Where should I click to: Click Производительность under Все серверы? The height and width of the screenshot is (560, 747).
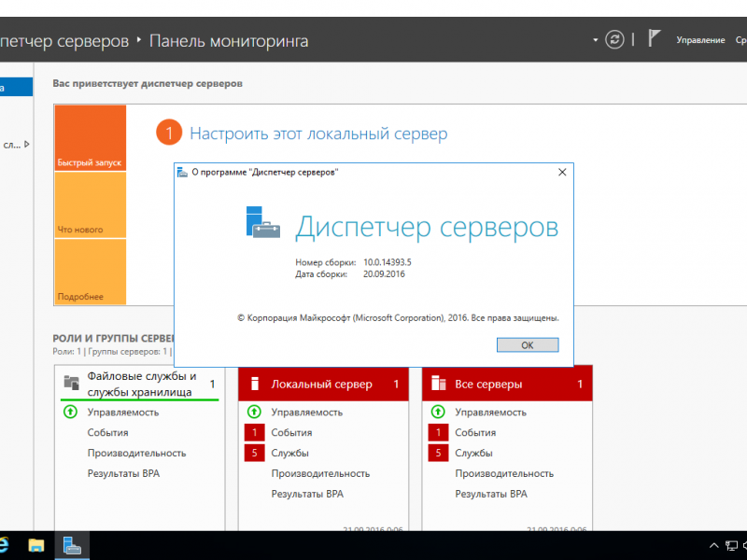click(504, 474)
